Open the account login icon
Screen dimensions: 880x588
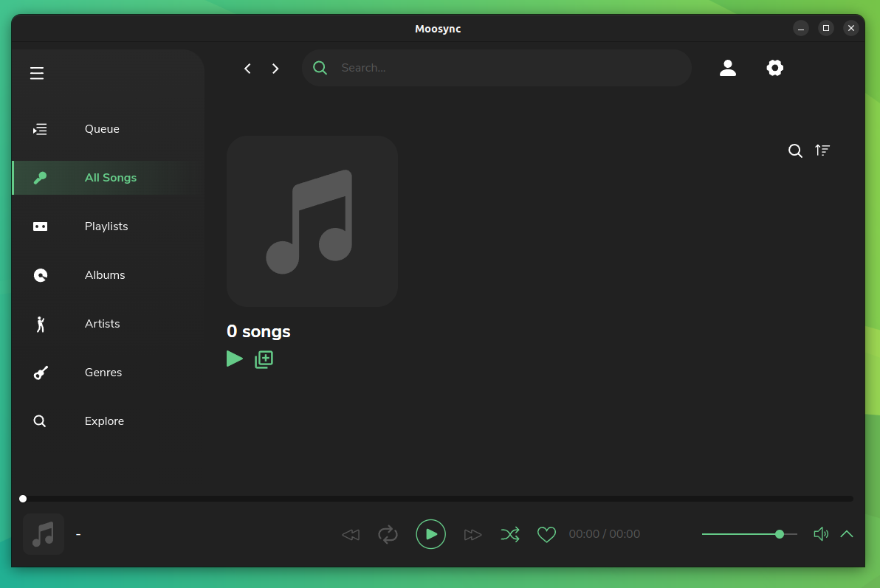[728, 67]
